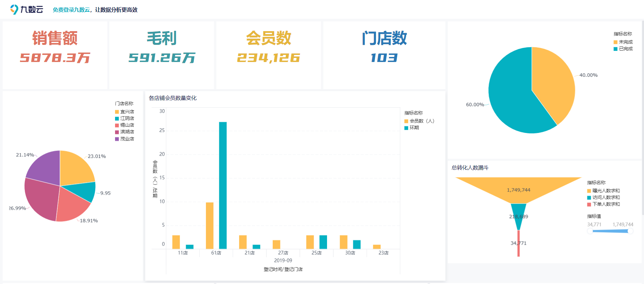This screenshot has height=284, width=644.
Task: Click the yellow bar for 11店
Action: (176, 242)
